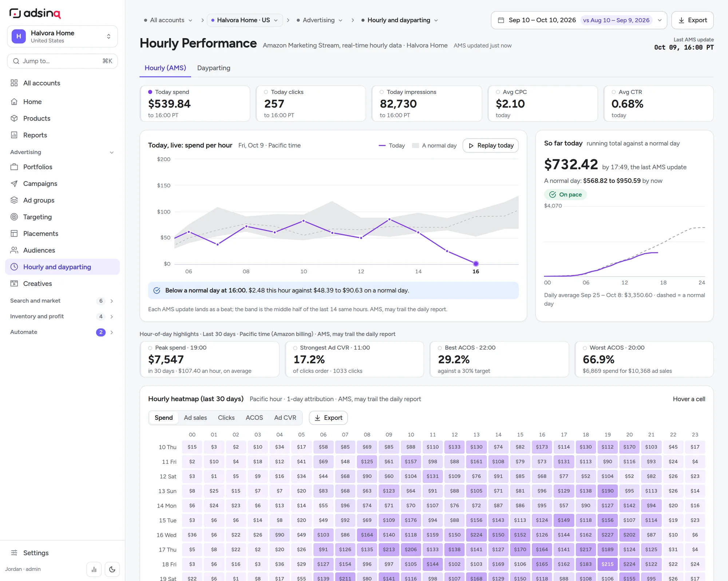
Task: Select the Avg CPC metric card
Action: point(543,104)
